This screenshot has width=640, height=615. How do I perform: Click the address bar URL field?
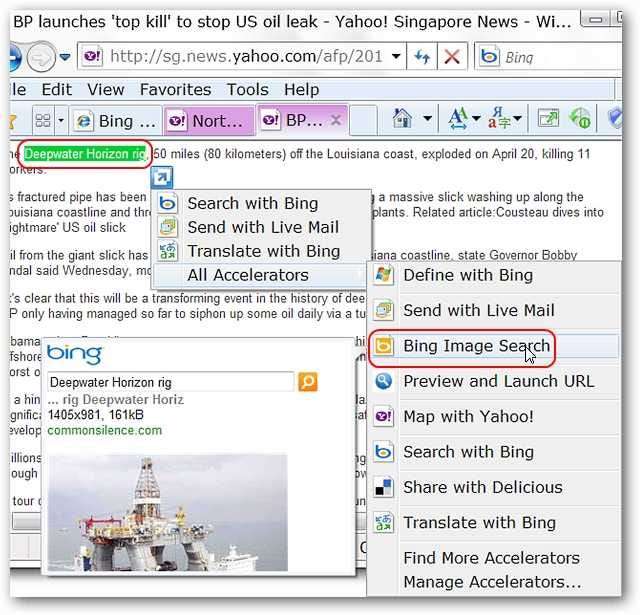click(x=245, y=56)
